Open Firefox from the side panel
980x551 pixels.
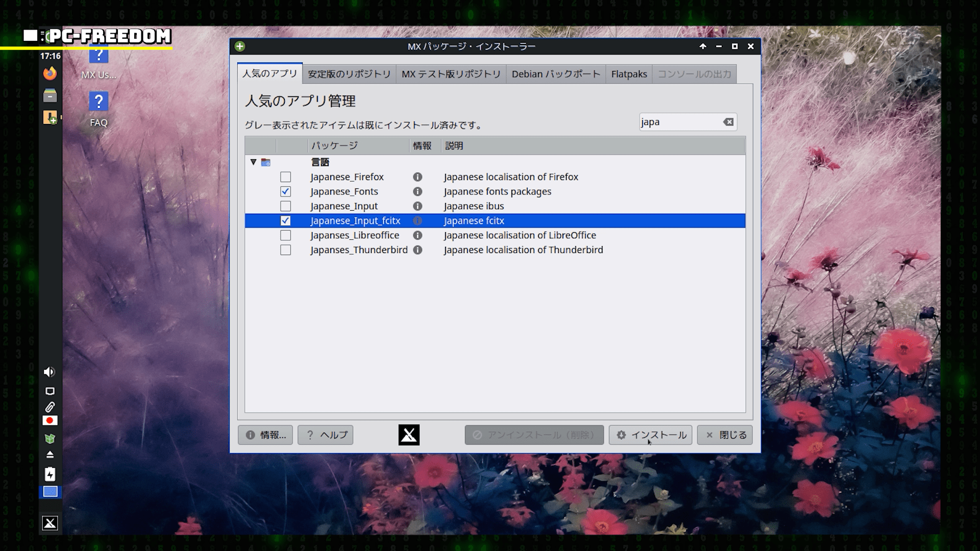tap(50, 74)
